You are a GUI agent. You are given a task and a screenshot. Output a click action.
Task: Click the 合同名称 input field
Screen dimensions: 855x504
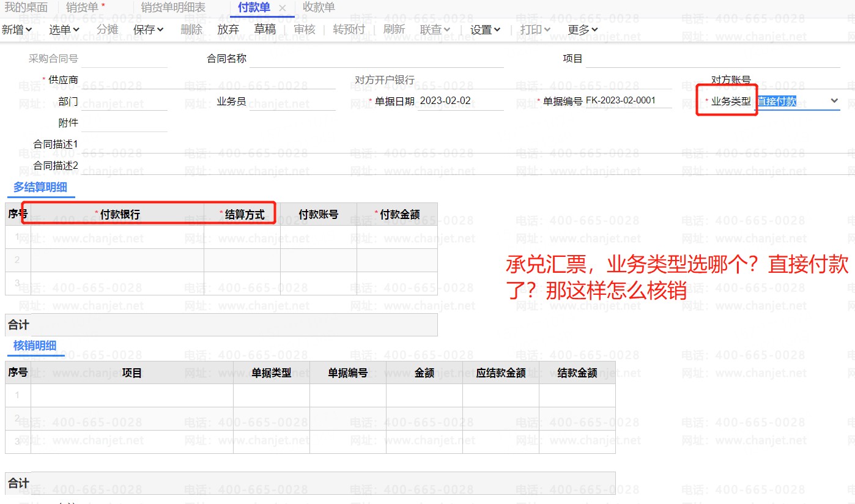376,59
